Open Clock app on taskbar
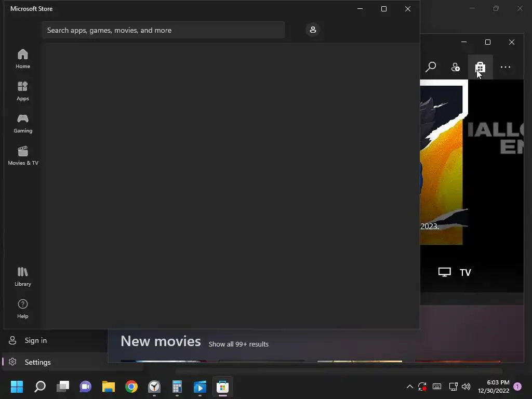Image resolution: width=532 pixels, height=399 pixels. [154, 387]
